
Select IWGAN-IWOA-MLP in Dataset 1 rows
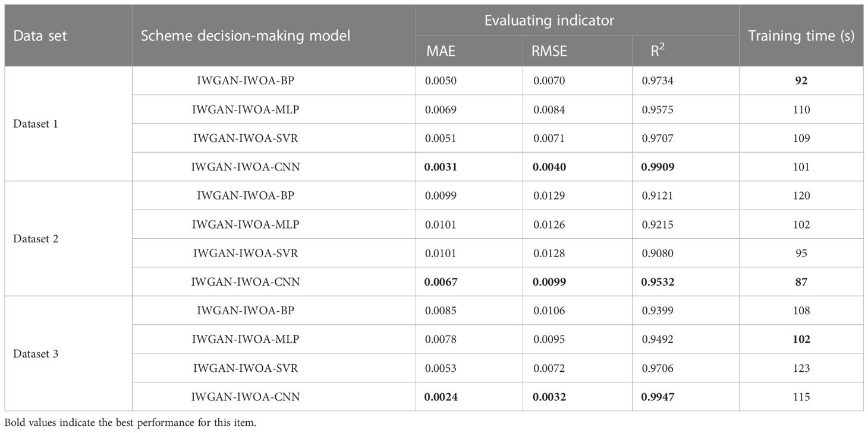(x=246, y=110)
